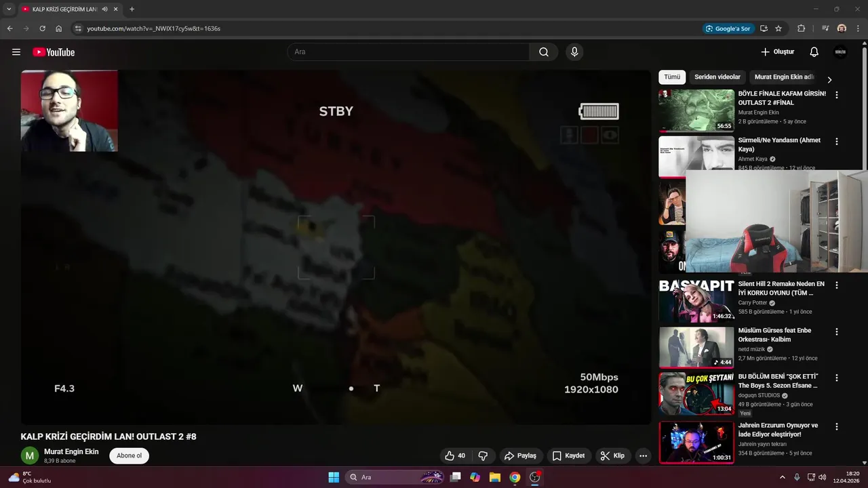The height and width of the screenshot is (488, 868).
Task: Open options for Müslüm Gürses Kalbim video
Action: (x=837, y=331)
